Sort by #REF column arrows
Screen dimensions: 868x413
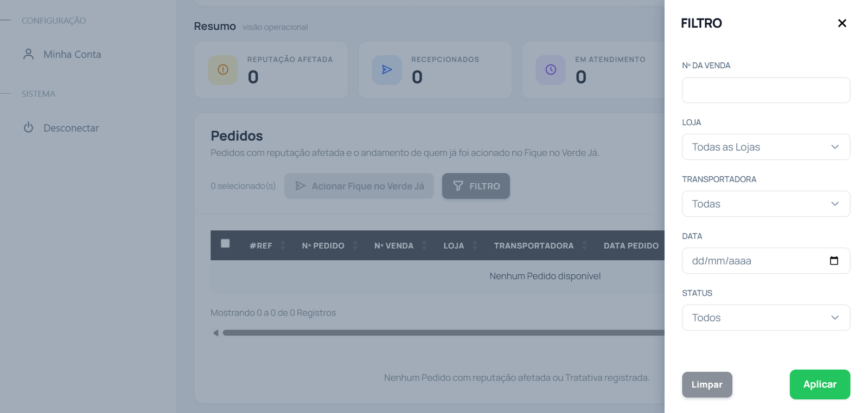[283, 246]
